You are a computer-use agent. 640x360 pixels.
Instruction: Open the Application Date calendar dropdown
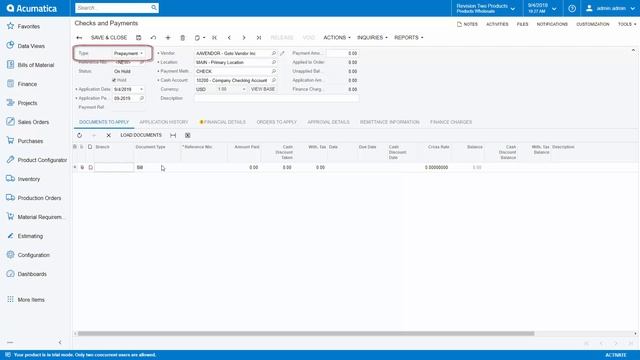click(142, 89)
